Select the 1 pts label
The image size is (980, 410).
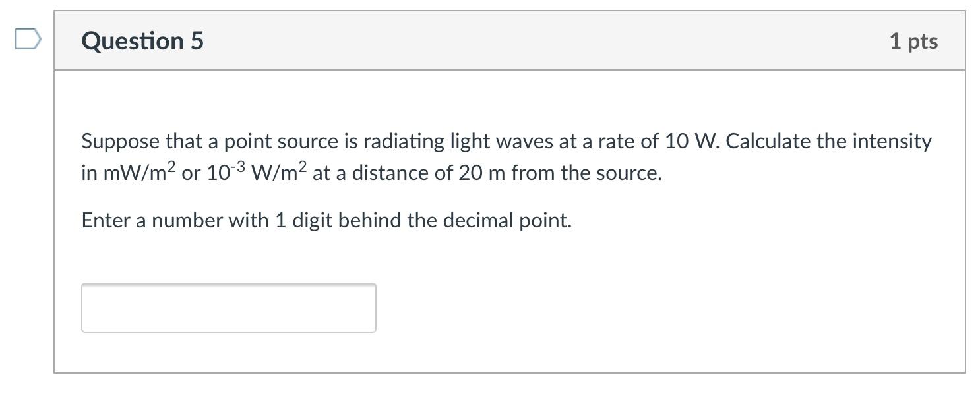915,40
